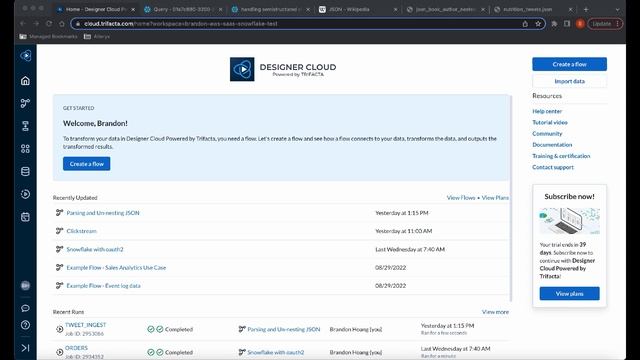Click the View Plans link
The height and width of the screenshot is (360, 640).
pyautogui.click(x=495, y=198)
